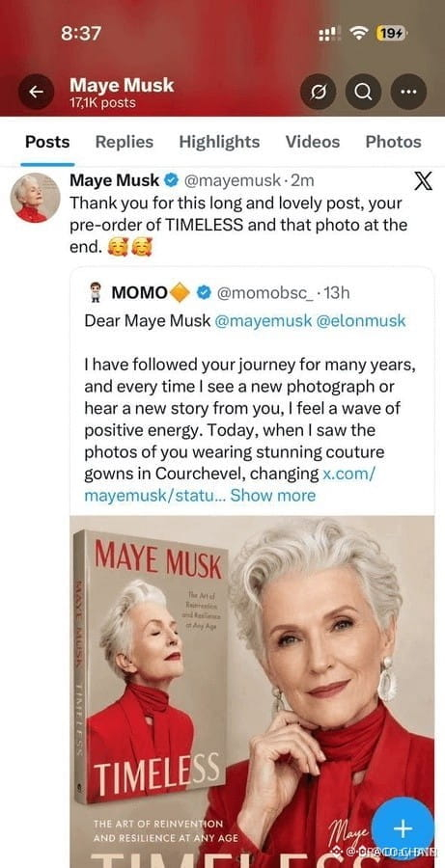Click MOMO's blue verified checkmark
The width and height of the screenshot is (445, 868).
(205, 292)
